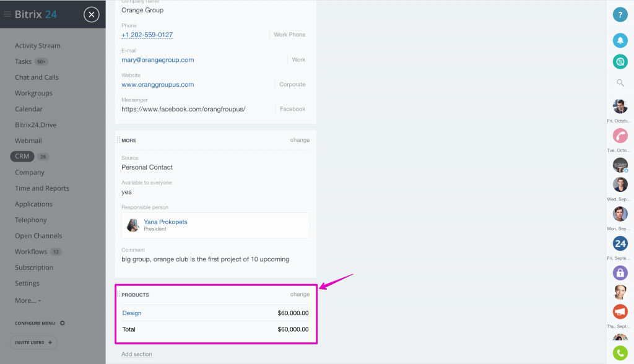Click the phone number +1 202-559-0127
The height and width of the screenshot is (364, 634).
[x=147, y=35]
